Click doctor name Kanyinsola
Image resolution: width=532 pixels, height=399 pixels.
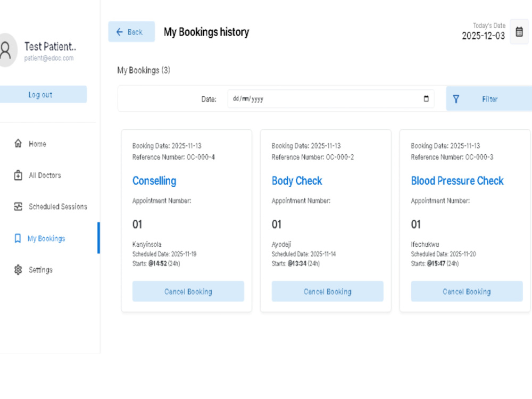147,244
